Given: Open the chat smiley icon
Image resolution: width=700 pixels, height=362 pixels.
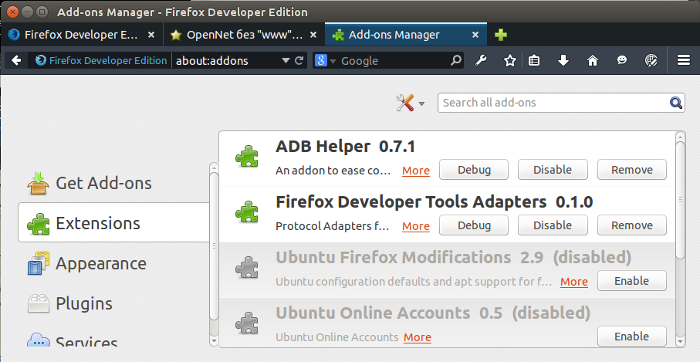Looking at the screenshot, I should (622, 60).
